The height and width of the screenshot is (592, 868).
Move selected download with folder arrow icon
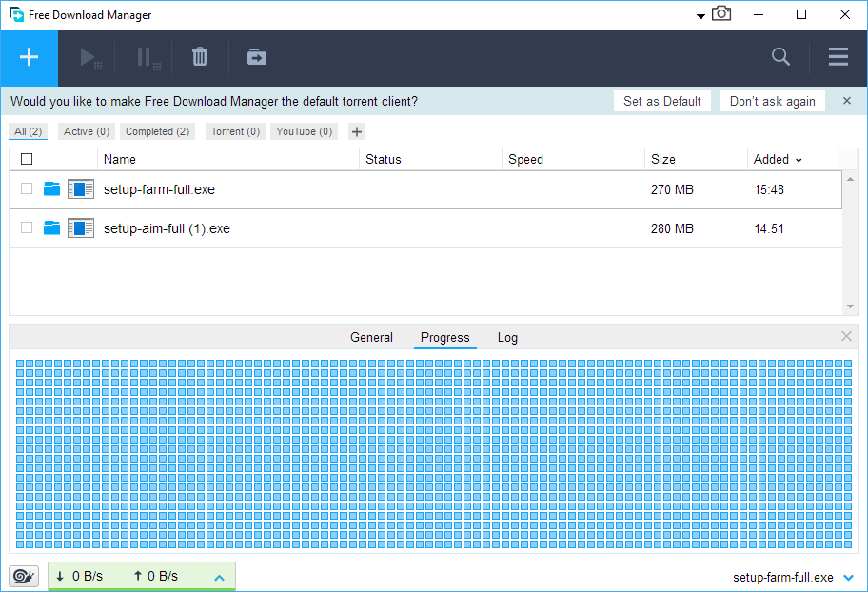pos(257,57)
